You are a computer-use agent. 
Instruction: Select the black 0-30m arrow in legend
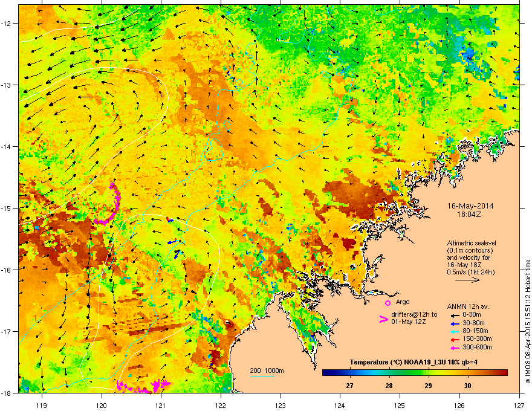coord(455,316)
